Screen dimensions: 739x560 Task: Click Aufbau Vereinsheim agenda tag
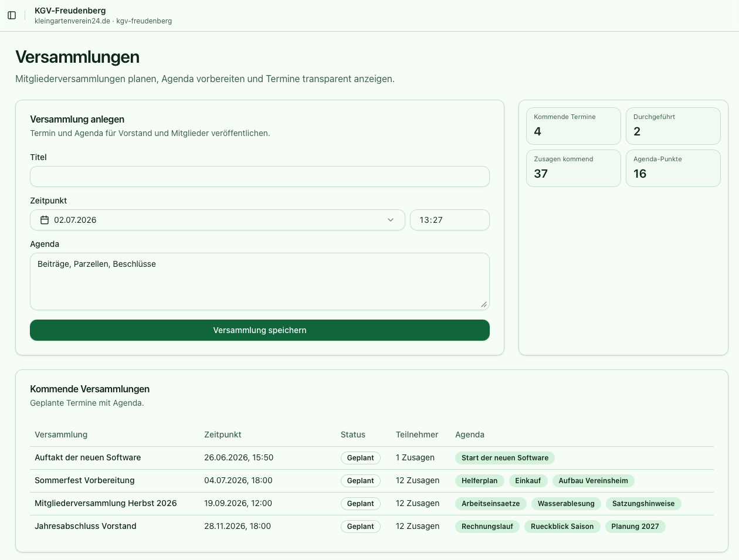pos(593,481)
